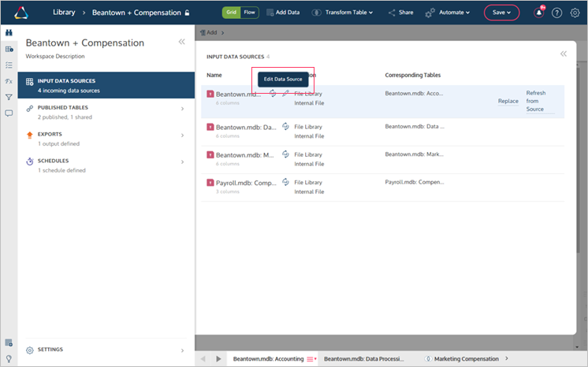This screenshot has width=588, height=367.
Task: Go to the previous table tab arrow
Action: tap(203, 359)
